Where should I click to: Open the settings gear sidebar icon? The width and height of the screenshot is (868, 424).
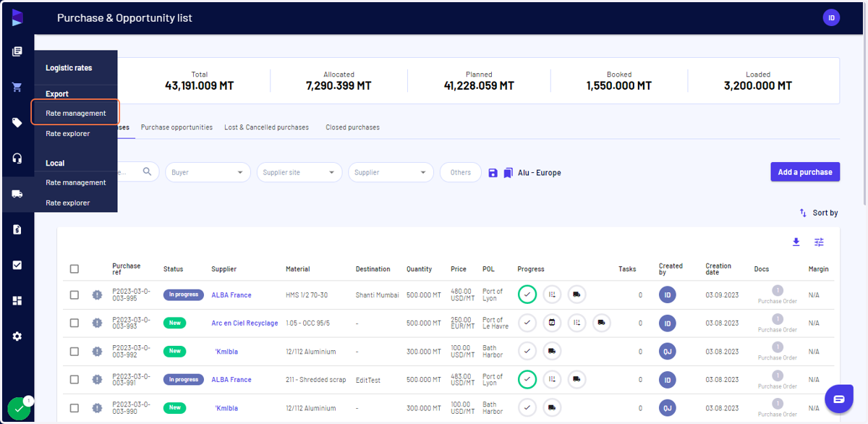point(17,336)
